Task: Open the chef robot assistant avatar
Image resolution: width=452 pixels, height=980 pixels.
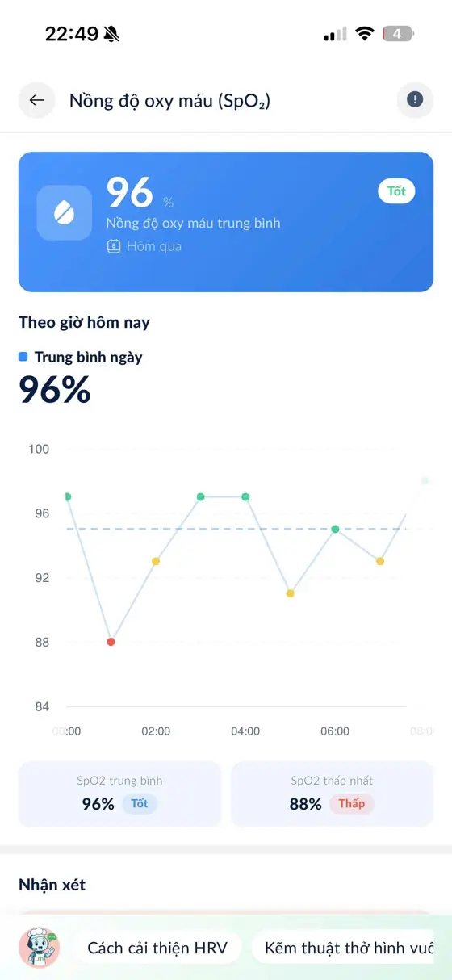Action: coord(39,948)
